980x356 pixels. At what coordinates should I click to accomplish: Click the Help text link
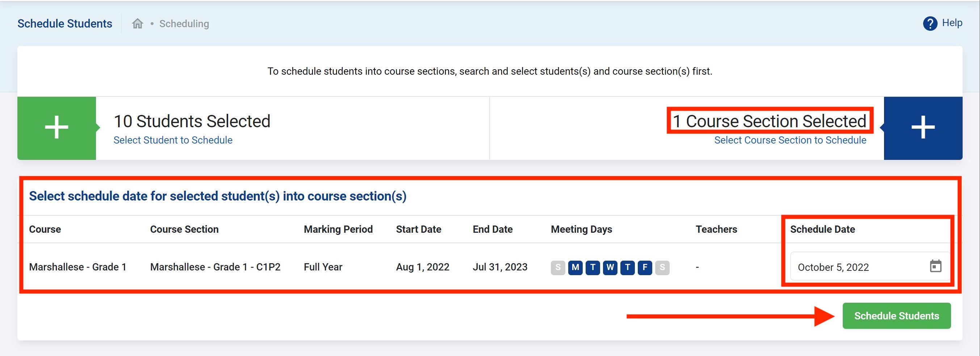coord(952,23)
